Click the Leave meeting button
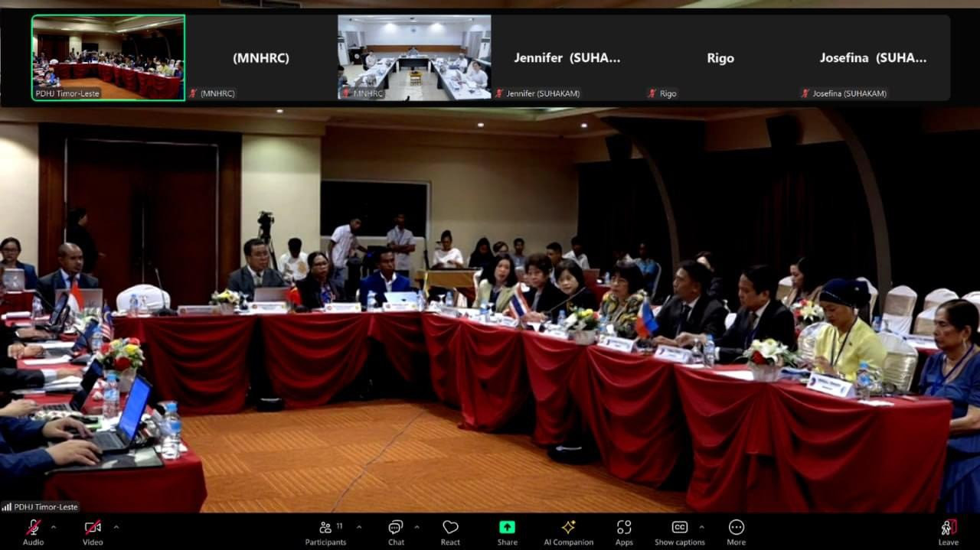 tap(948, 532)
